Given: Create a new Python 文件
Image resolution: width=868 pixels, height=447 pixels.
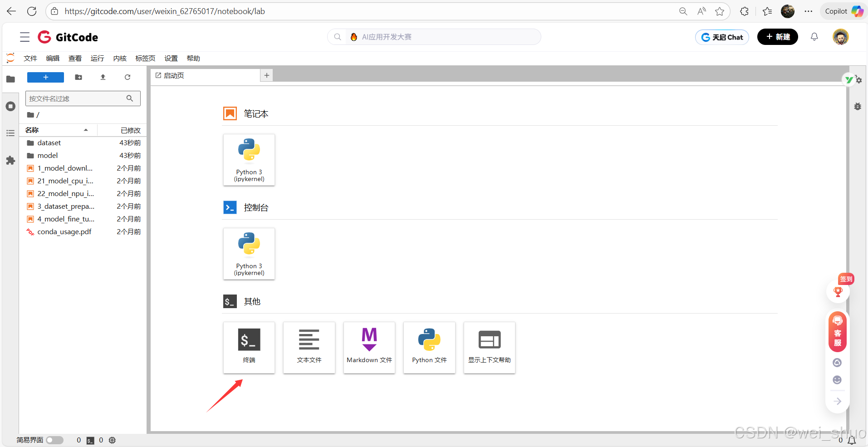Looking at the screenshot, I should [429, 348].
